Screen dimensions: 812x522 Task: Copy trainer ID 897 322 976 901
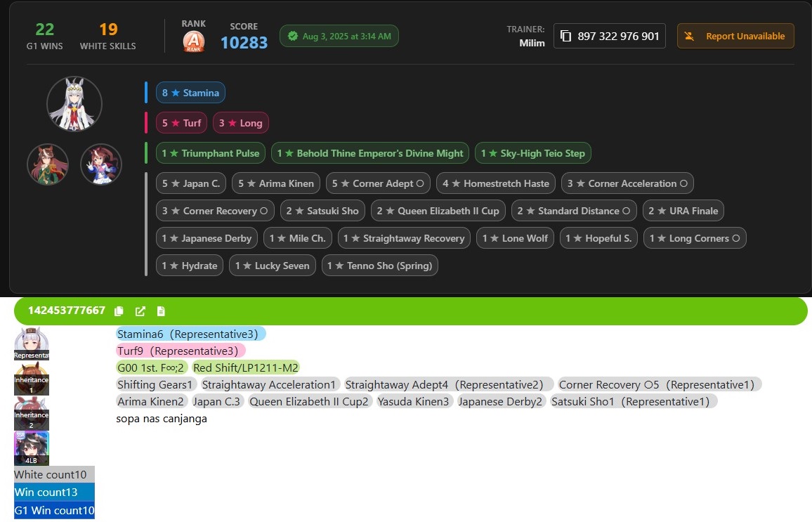(x=609, y=37)
